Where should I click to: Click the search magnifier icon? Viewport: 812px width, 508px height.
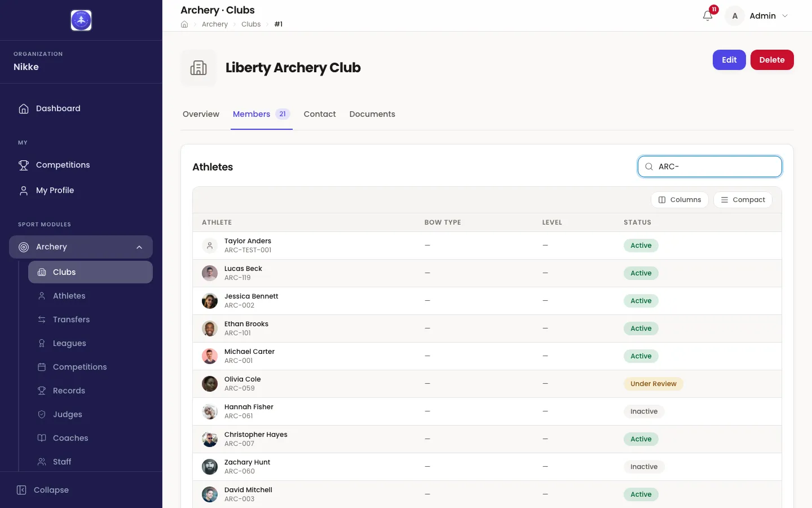coord(649,167)
